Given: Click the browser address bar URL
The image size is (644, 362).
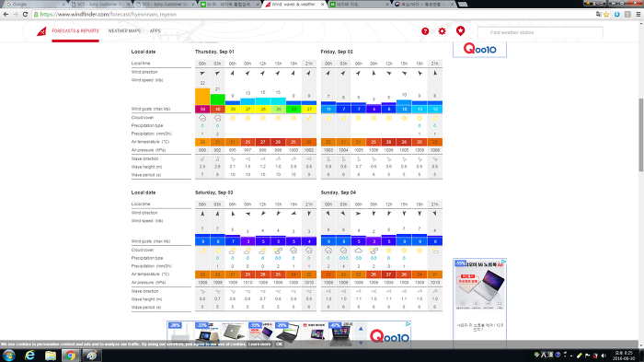Looking at the screenshot, I should 108,14.
